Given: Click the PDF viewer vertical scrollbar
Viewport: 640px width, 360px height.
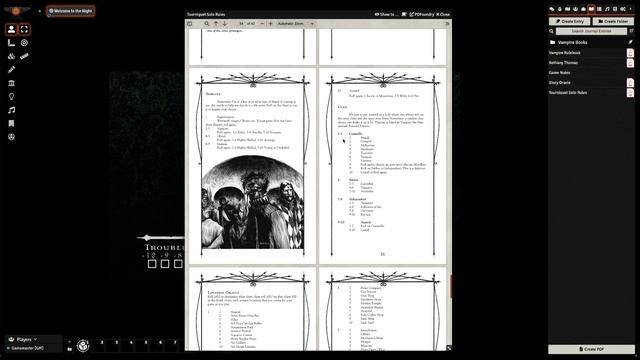Looking at the screenshot, I should (450, 286).
